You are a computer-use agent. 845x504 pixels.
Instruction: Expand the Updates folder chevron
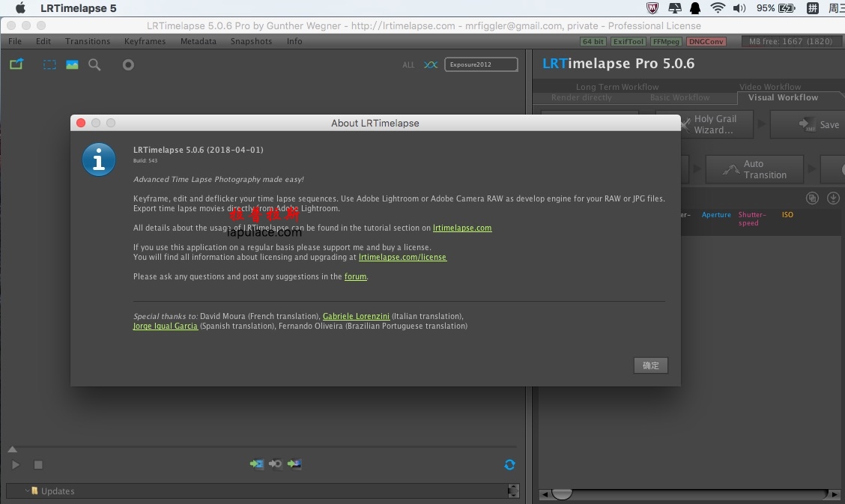pyautogui.click(x=27, y=491)
